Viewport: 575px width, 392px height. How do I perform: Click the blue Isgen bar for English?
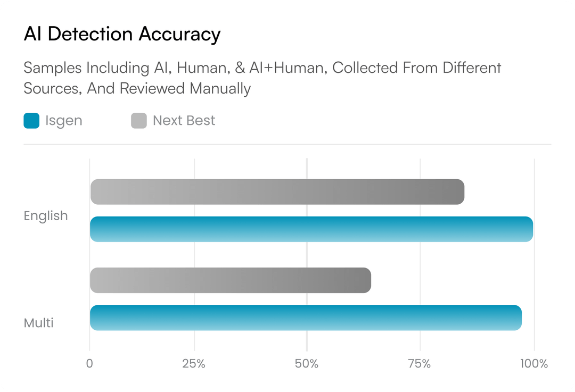click(x=311, y=229)
